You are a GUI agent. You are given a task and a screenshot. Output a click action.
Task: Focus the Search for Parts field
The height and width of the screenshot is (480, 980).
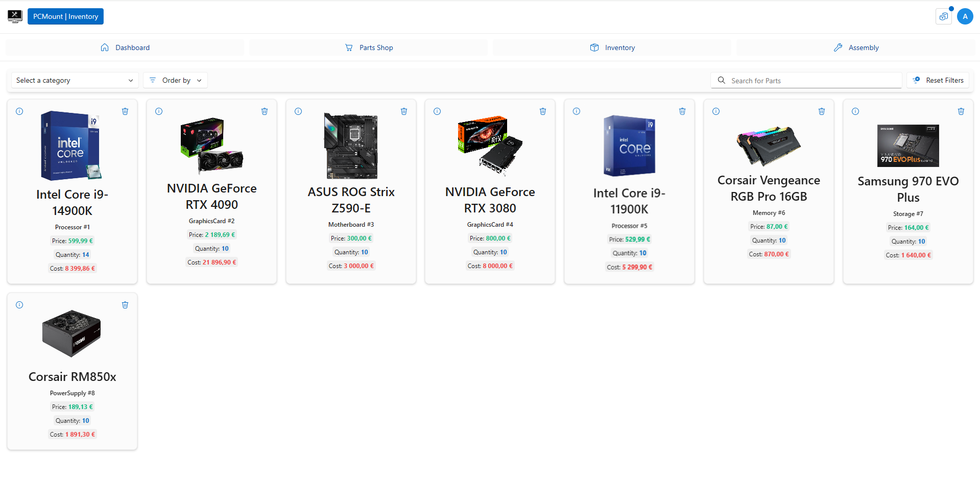click(806, 80)
